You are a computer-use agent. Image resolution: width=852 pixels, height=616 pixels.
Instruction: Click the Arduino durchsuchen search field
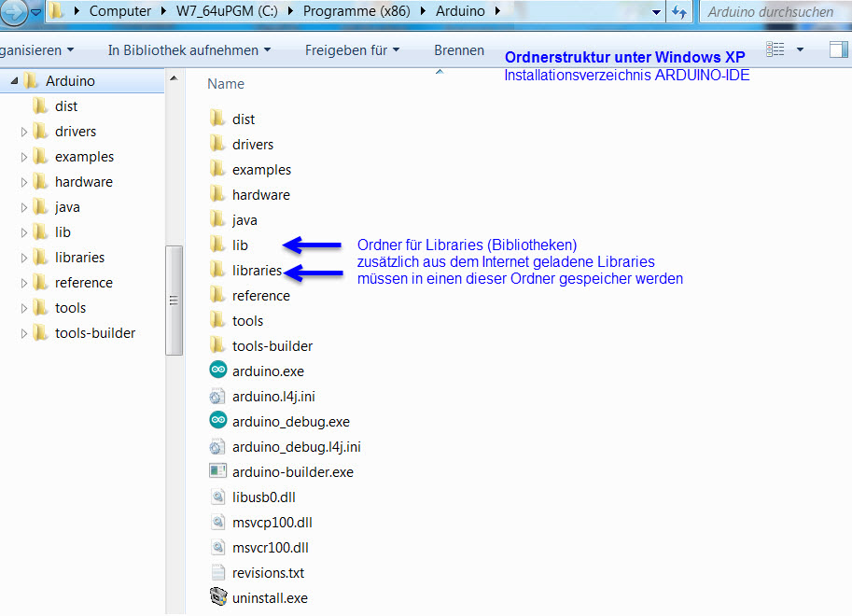[x=775, y=12]
